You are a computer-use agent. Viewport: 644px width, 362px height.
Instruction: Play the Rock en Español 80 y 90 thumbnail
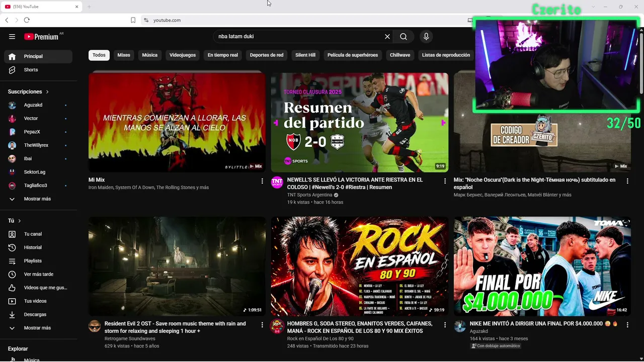360,266
